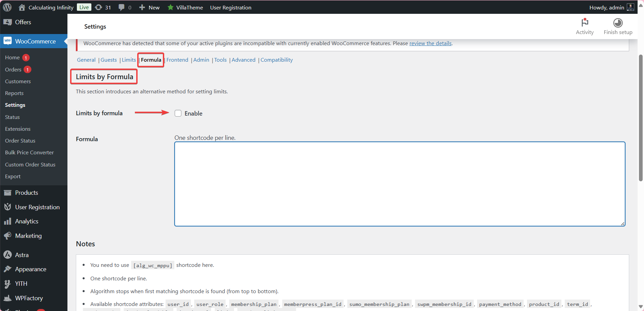Click the Marketing megaphone icon
644x311 pixels.
pyautogui.click(x=7, y=236)
